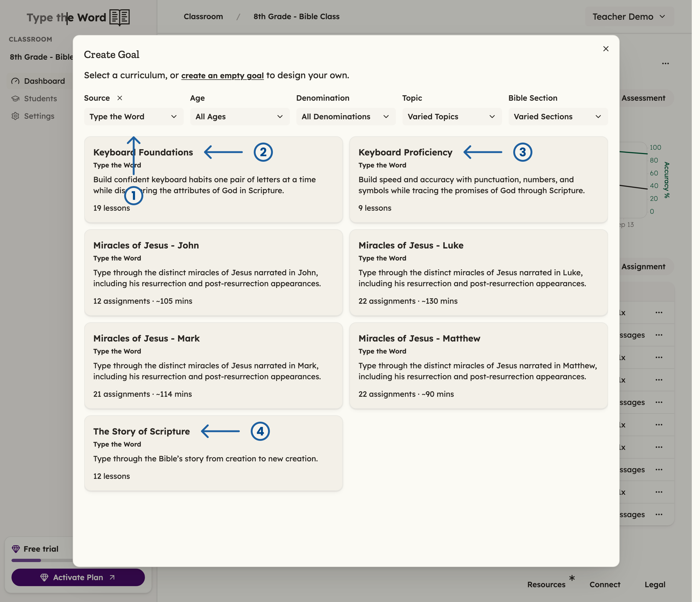The height and width of the screenshot is (602, 700).
Task: Click the diamond icon next to Free trial
Action: [16, 549]
